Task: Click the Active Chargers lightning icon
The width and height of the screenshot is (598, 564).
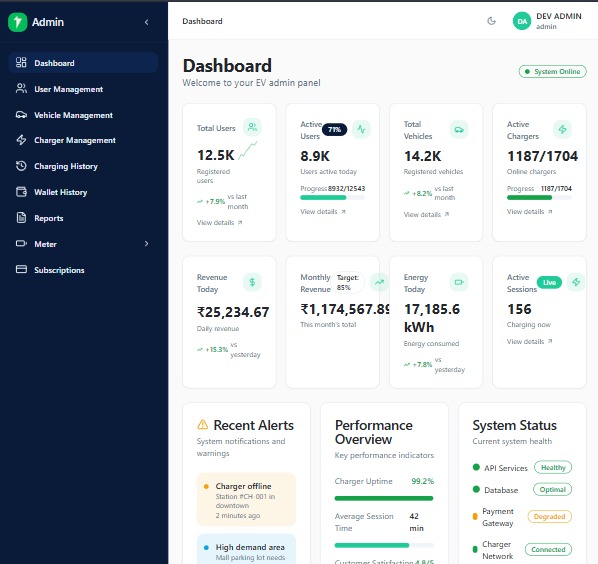Action: pyautogui.click(x=563, y=130)
